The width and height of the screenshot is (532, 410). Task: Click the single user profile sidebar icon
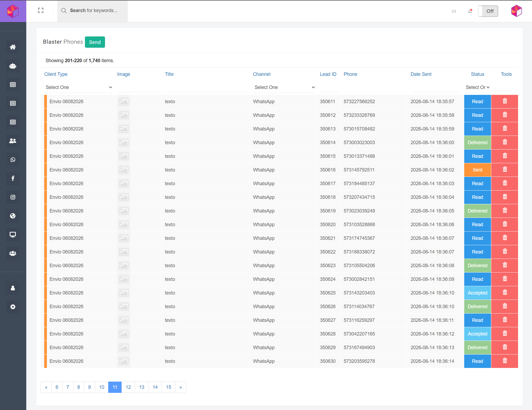13,288
